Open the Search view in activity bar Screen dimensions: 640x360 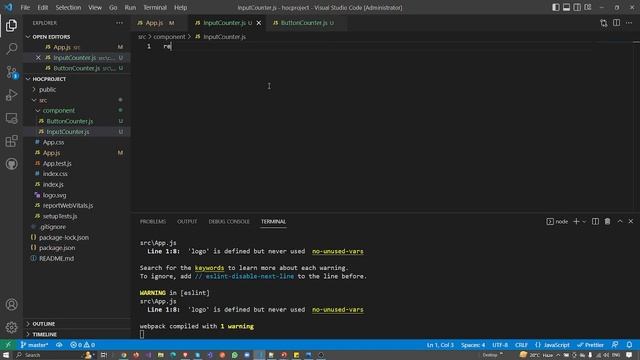click(11, 49)
